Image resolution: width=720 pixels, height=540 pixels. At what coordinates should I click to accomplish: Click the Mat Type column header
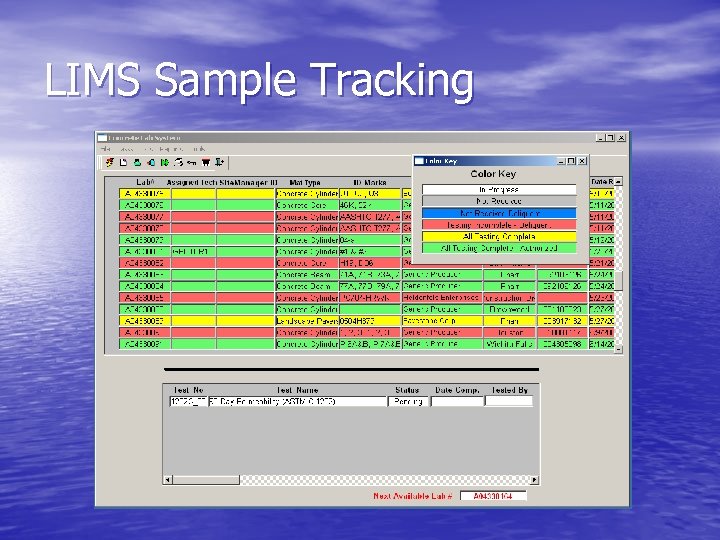pyautogui.click(x=305, y=182)
